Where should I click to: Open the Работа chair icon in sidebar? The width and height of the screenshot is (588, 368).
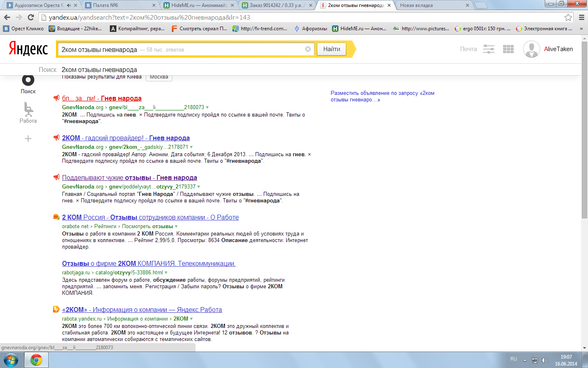(28, 109)
